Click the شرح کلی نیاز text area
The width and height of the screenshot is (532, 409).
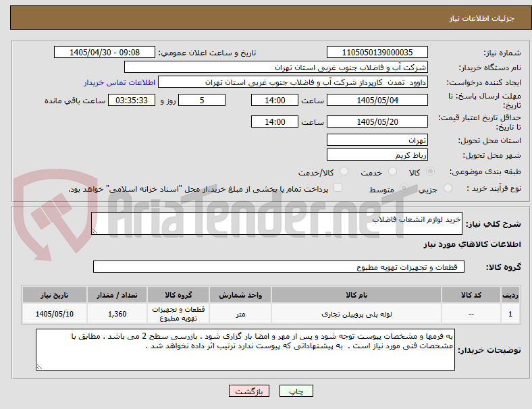point(277,223)
